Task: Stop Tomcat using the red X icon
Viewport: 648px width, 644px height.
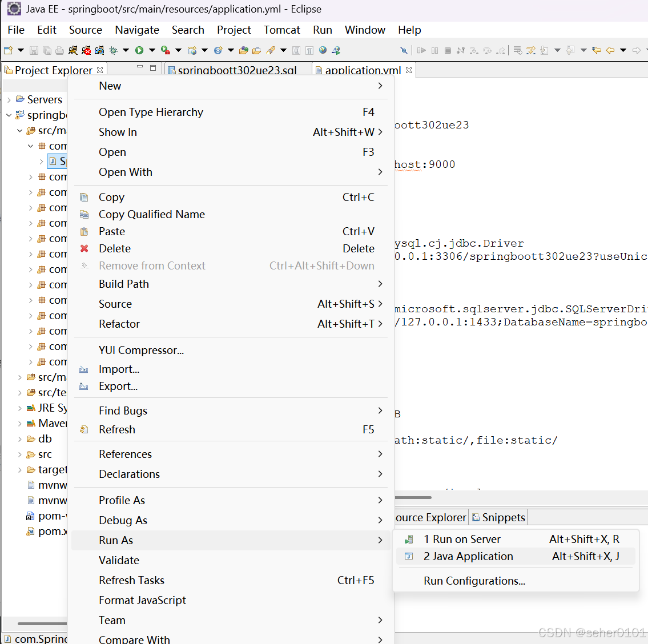Action: pos(86,51)
